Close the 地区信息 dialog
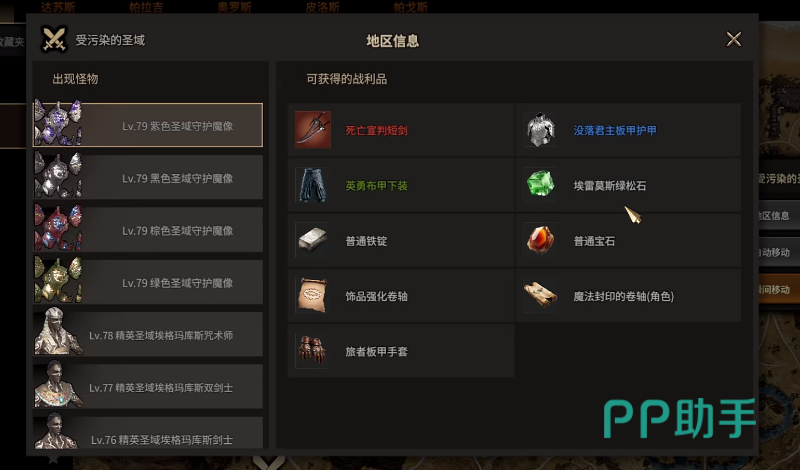The height and width of the screenshot is (470, 800). [734, 39]
